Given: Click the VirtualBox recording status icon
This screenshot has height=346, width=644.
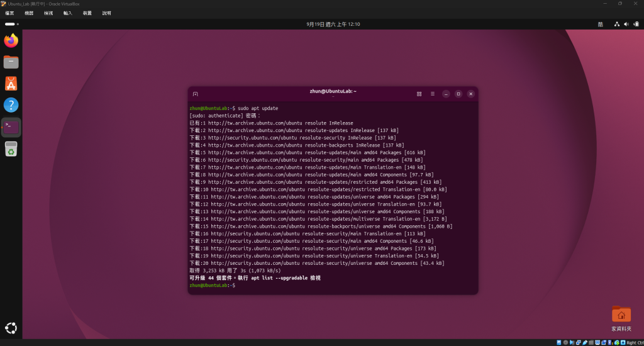Looking at the screenshot, I should [x=604, y=342].
